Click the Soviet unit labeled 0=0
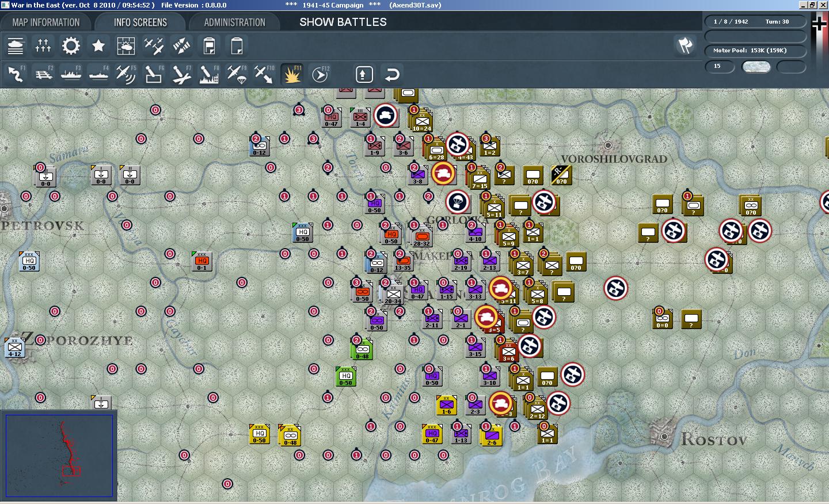Screen dimensions: 829x504 click(663, 319)
